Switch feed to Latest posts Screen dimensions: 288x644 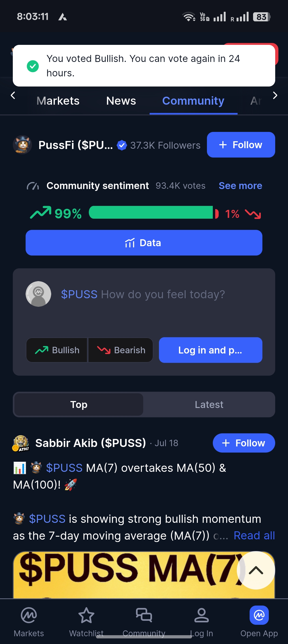pyautogui.click(x=209, y=405)
